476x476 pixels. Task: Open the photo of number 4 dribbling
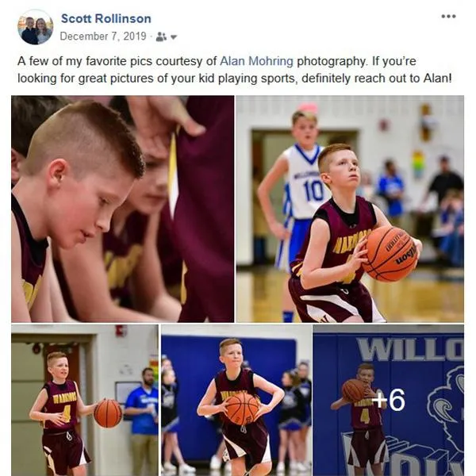point(85,400)
